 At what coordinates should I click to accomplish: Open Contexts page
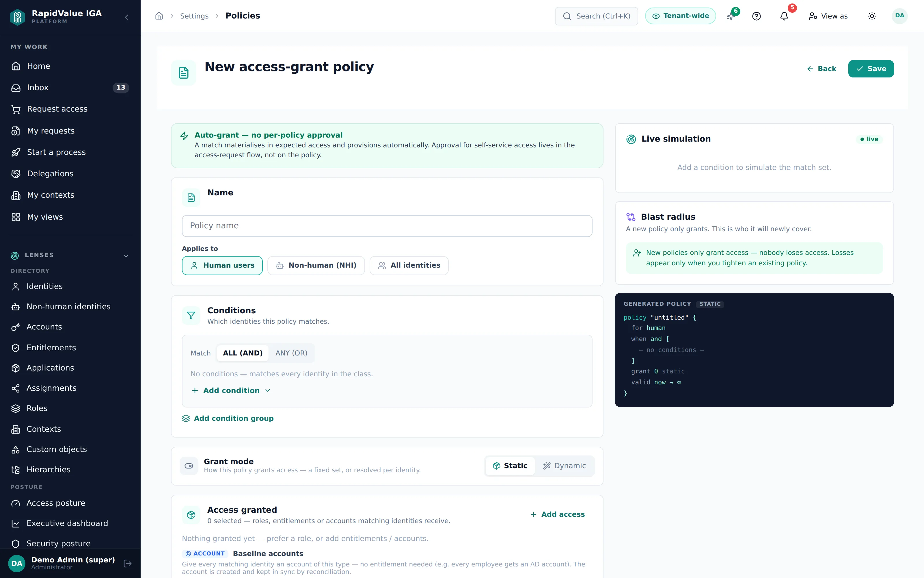point(70,429)
